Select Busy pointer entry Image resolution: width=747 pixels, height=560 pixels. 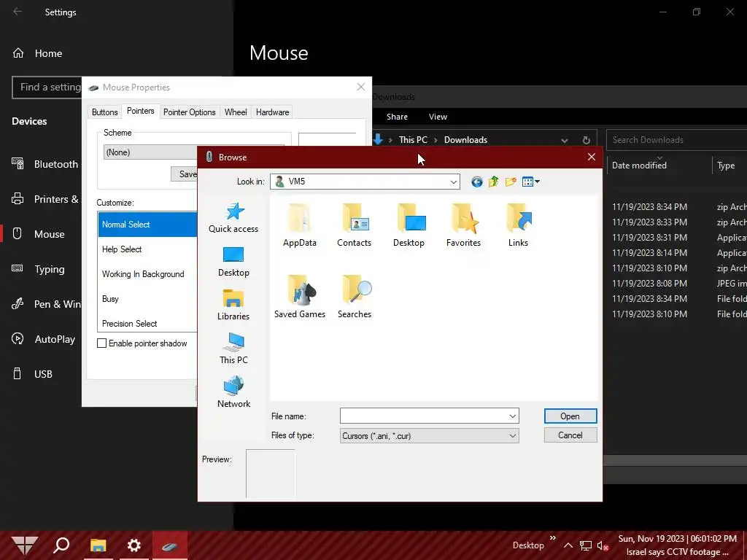tap(147, 298)
